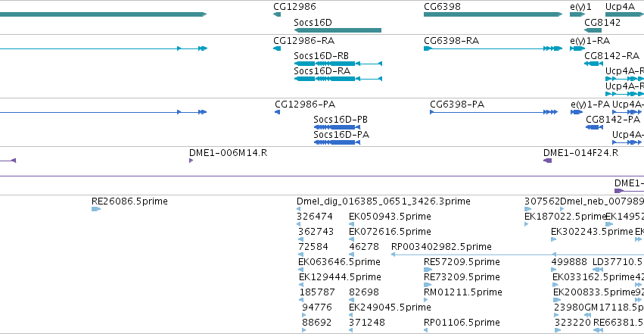Click EST 307562 label
This screenshot has width=644, height=334.
click(x=542, y=201)
